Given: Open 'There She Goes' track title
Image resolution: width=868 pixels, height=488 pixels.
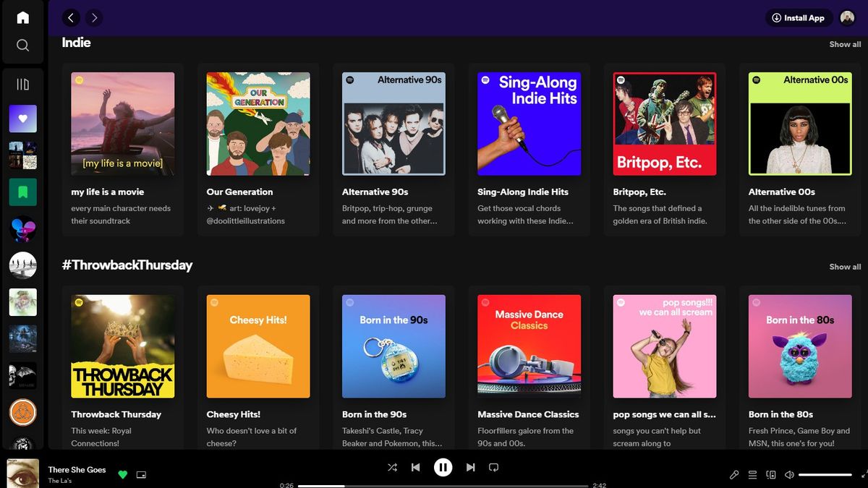Looking at the screenshot, I should (77, 470).
